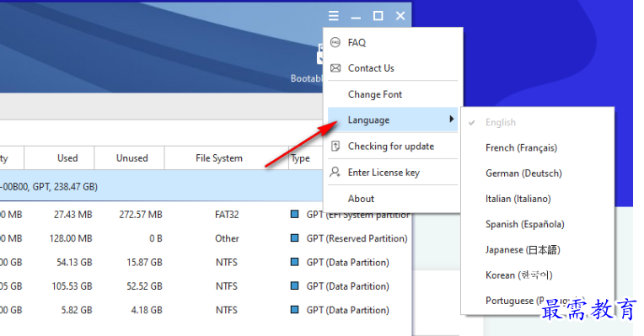
Task: Click the 272.57 MB unused value
Action: click(x=141, y=215)
